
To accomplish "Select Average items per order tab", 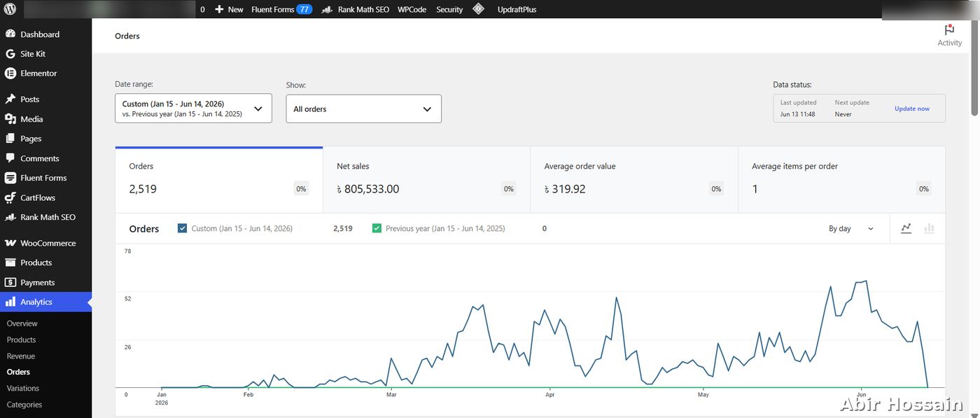I will (841, 179).
